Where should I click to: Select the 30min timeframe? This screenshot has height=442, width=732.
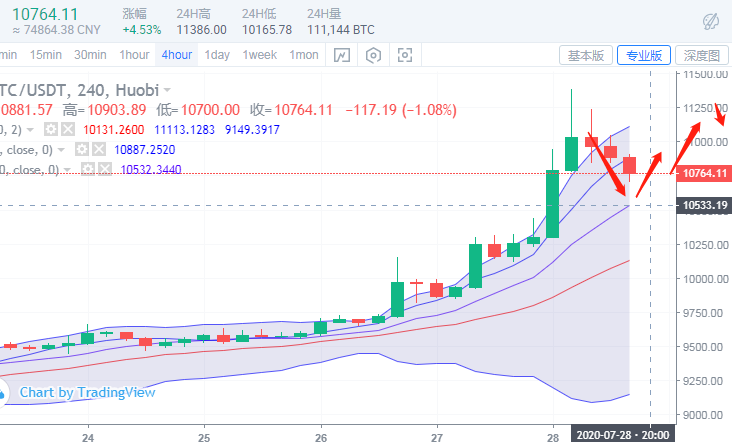[90, 55]
